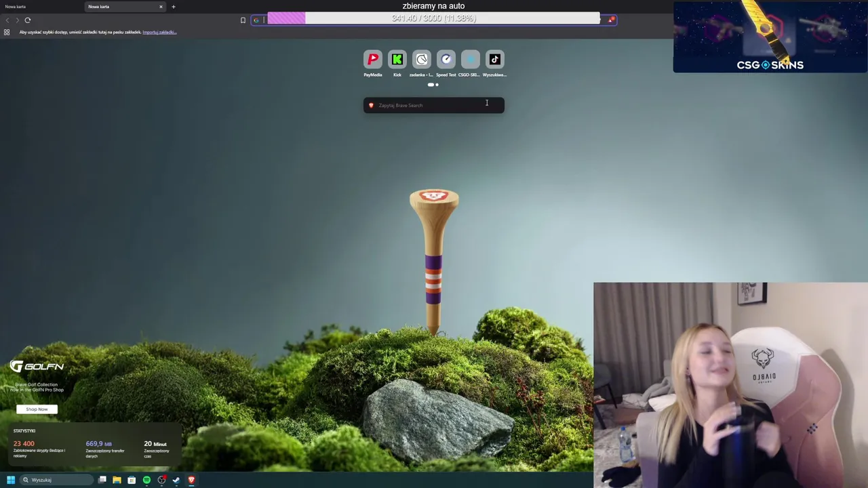Screen dimensions: 868x488
Task: Follow the "Importuj zakładki..." link
Action: (159, 32)
